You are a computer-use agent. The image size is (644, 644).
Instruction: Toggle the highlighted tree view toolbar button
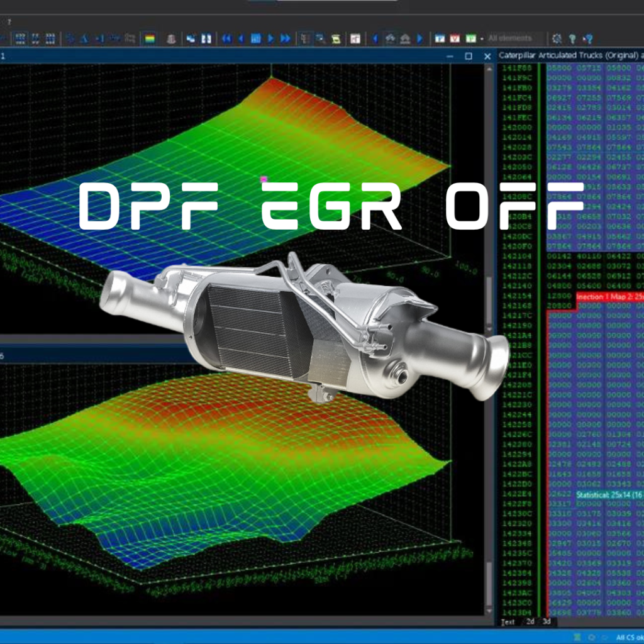[305, 38]
